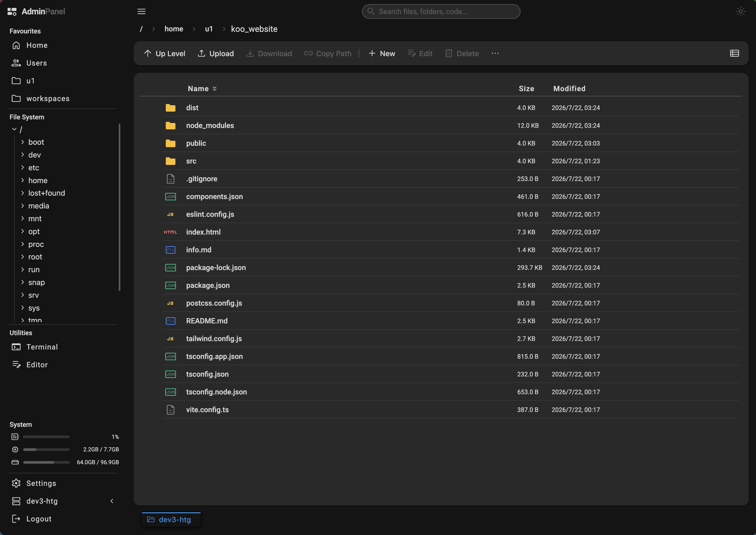Open the workspaces favourite folder
Image resolution: width=756 pixels, height=535 pixels.
click(x=63, y=98)
